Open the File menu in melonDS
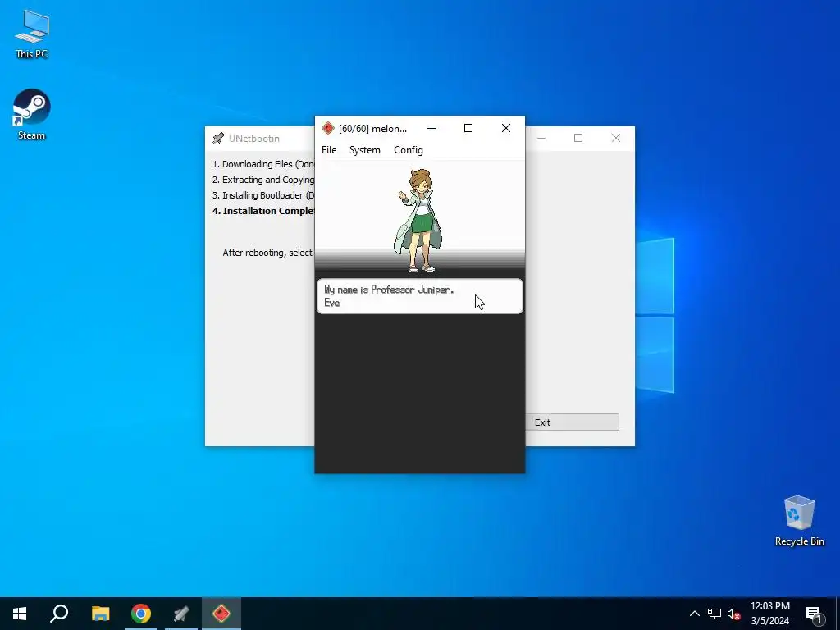Viewport: 840px width, 630px height. pos(329,150)
